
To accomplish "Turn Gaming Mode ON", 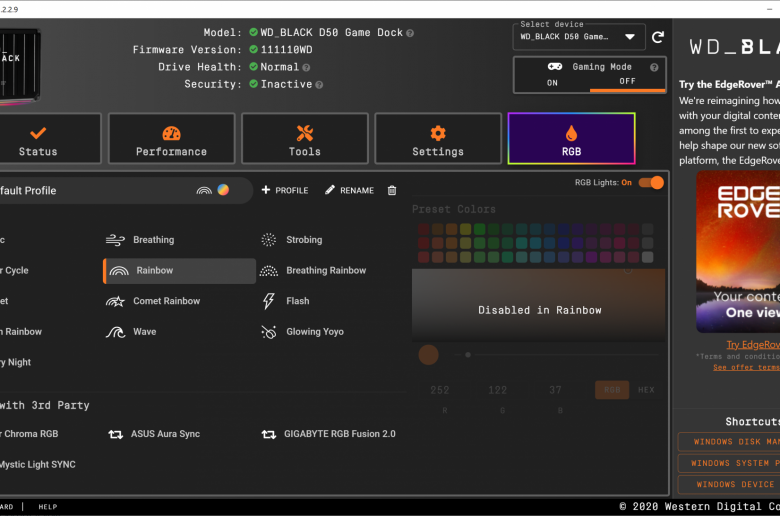I will tap(552, 83).
